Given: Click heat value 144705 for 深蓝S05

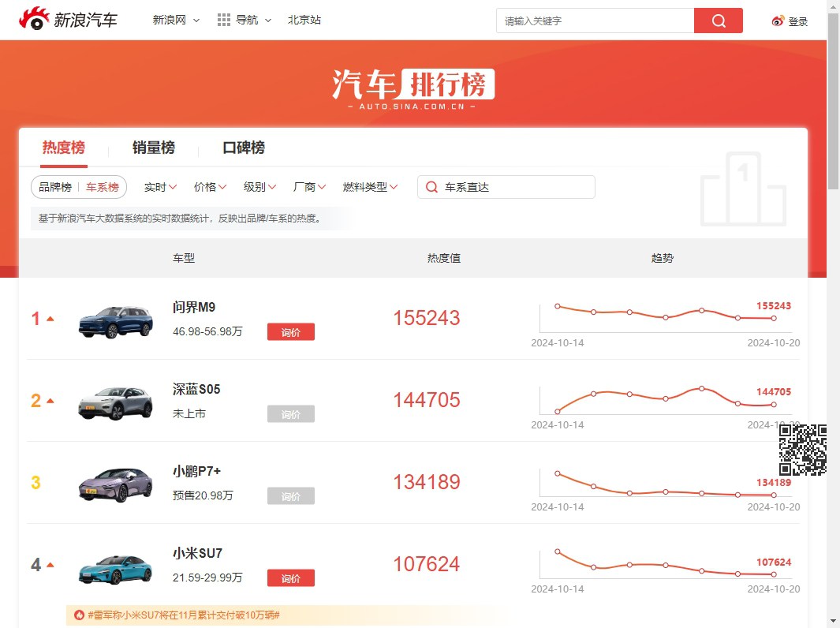Looking at the screenshot, I should (427, 400).
